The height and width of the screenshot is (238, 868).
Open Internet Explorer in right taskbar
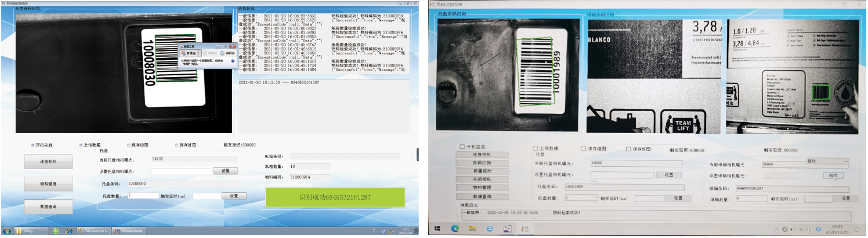490,230
